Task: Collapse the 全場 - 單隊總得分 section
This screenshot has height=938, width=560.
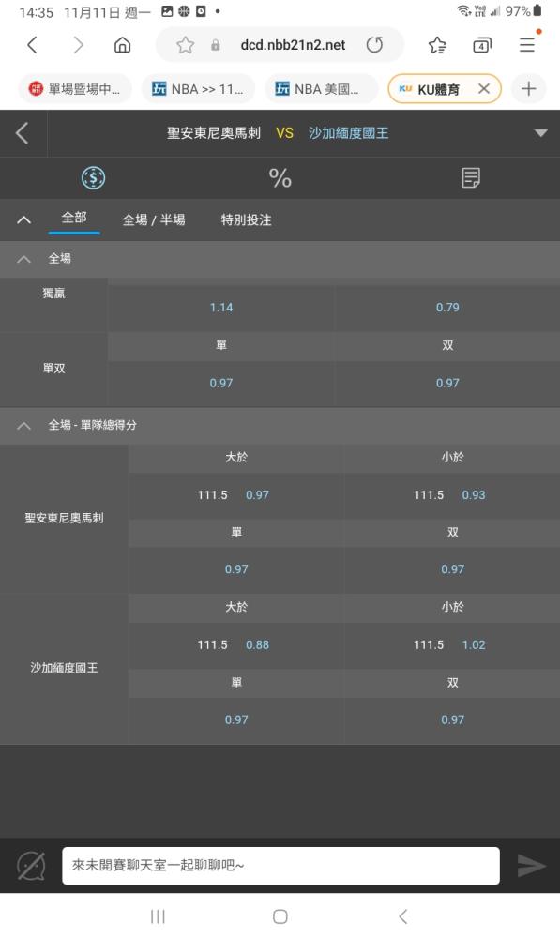Action: pyautogui.click(x=24, y=425)
